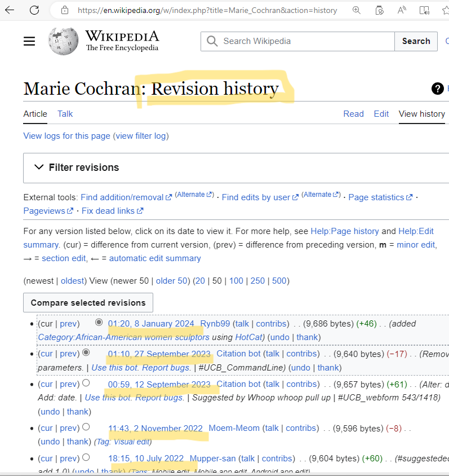Screen dimensions: 449x476
Task: Select radio for 2 November 2022 revision
Action: (86, 427)
